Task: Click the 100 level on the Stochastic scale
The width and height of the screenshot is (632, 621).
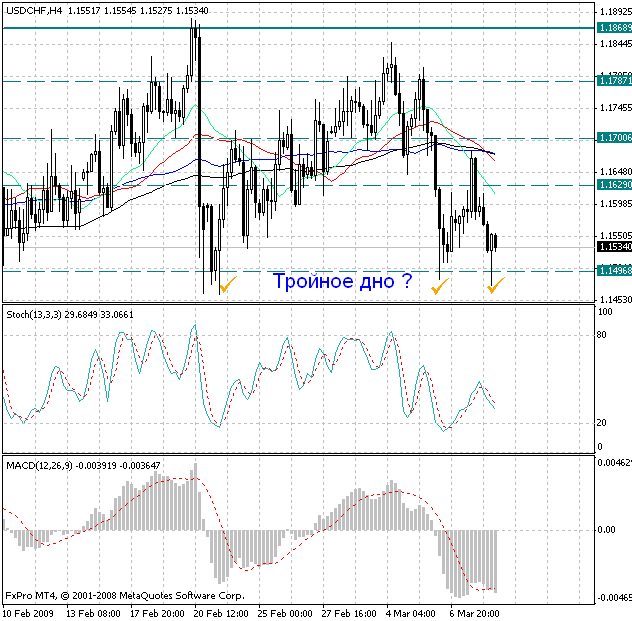Action: pos(605,312)
